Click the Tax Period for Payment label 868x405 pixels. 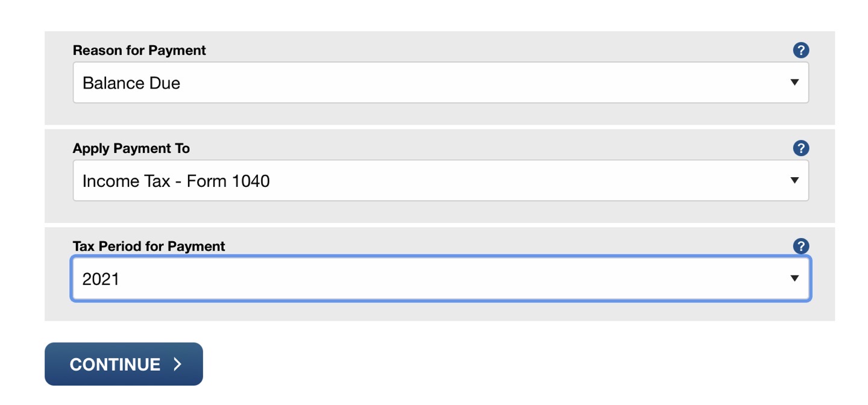[x=149, y=246]
